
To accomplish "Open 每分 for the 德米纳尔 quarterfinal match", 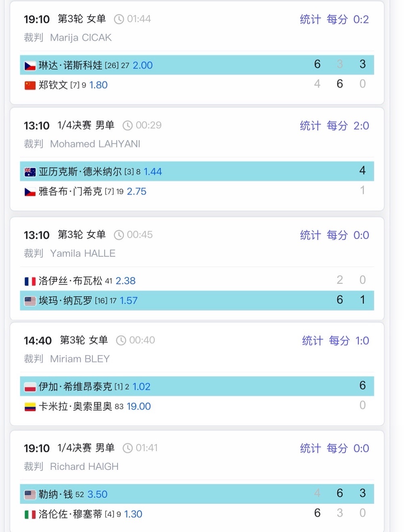I will [x=337, y=126].
